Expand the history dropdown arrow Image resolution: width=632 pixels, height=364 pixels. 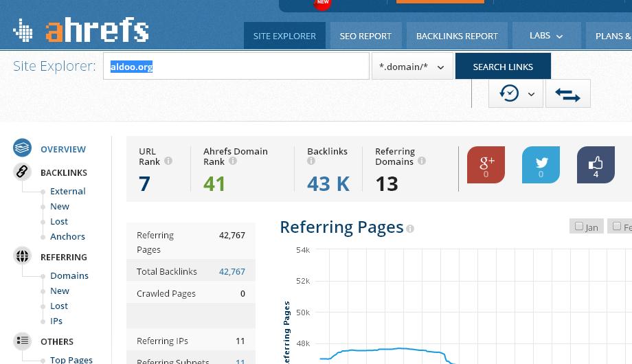click(531, 94)
